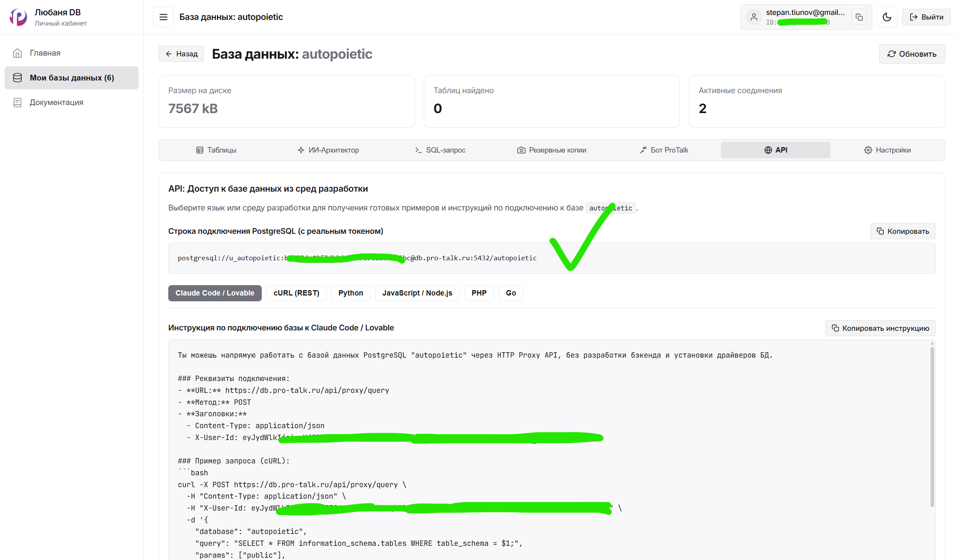Click the proxy URL line in instructions

[x=284, y=390]
